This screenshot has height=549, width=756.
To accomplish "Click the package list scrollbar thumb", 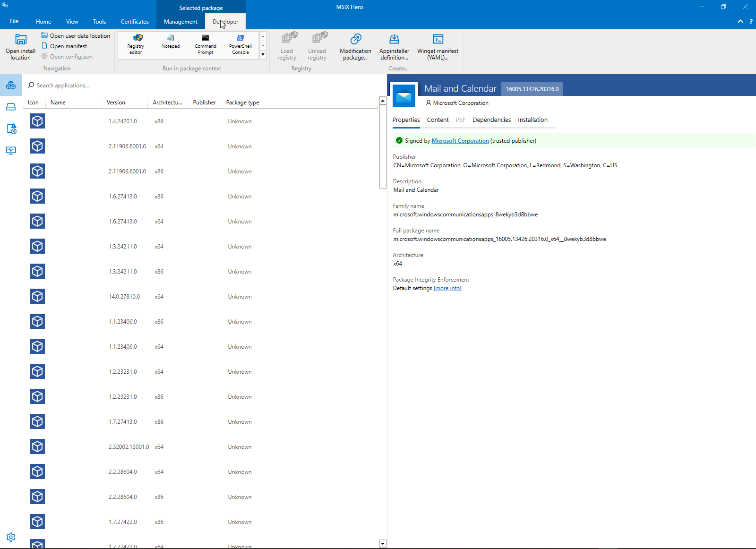I will [383, 146].
